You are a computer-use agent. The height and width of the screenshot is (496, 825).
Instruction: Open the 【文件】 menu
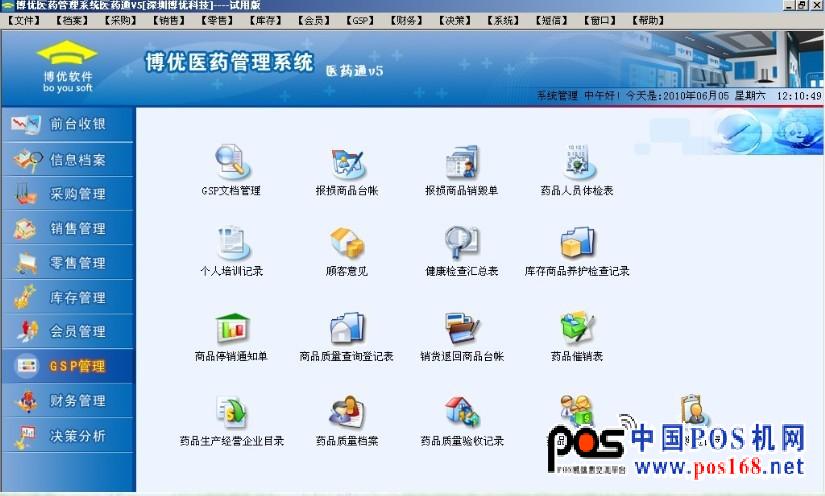point(24,20)
